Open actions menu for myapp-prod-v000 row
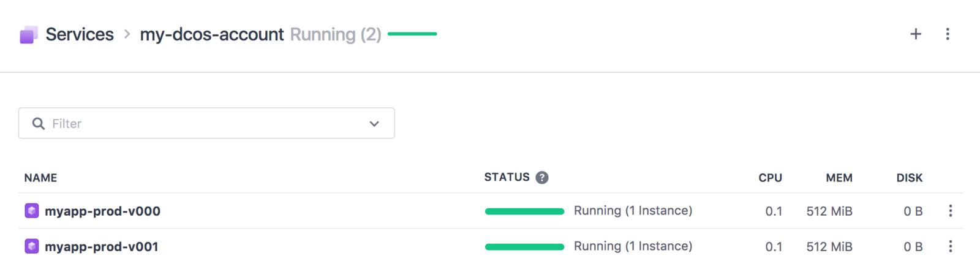This screenshot has width=980, height=280. click(951, 211)
